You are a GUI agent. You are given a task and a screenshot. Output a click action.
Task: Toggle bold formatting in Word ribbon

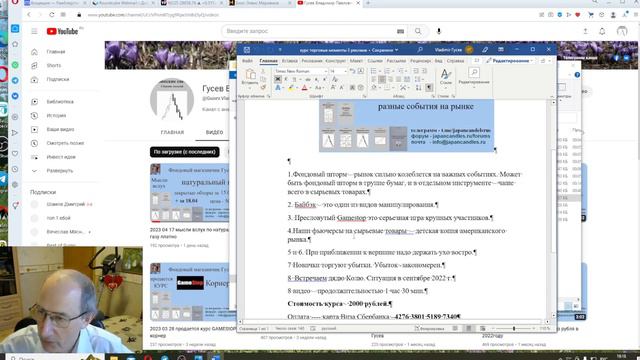pos(278,79)
